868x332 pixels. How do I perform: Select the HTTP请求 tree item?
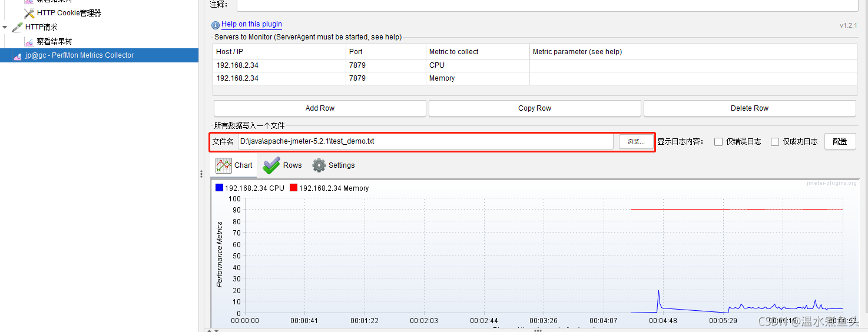pyautogui.click(x=41, y=27)
